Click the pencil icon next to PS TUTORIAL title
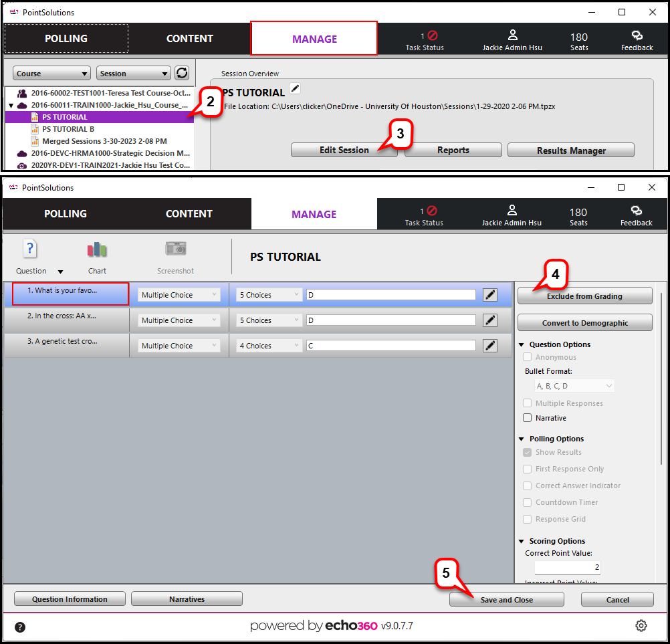The width and height of the screenshot is (670, 644). (296, 89)
